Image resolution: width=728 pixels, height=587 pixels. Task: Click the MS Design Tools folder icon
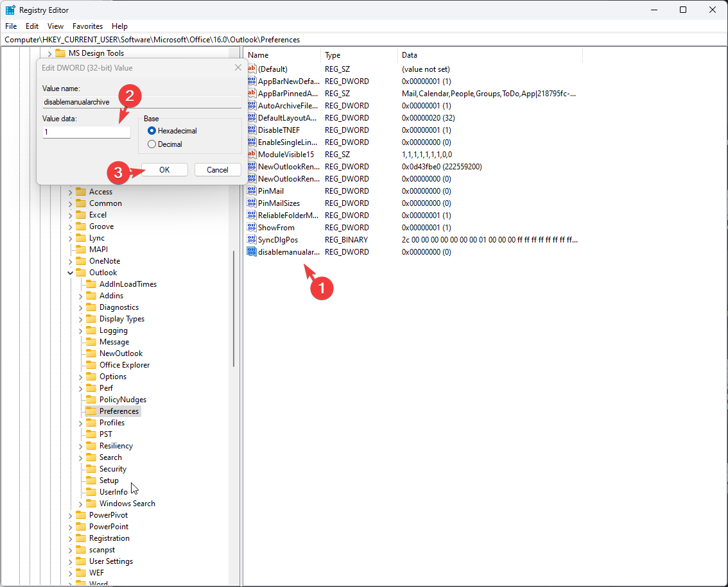coord(60,53)
